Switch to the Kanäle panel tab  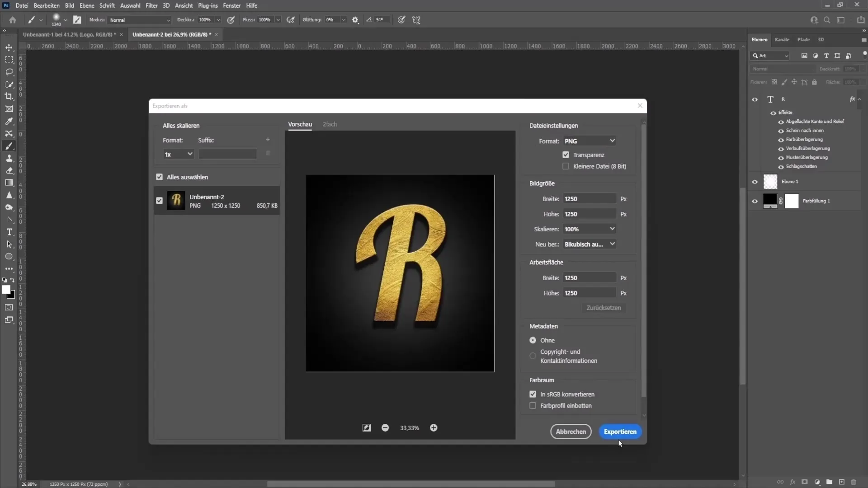[782, 40]
